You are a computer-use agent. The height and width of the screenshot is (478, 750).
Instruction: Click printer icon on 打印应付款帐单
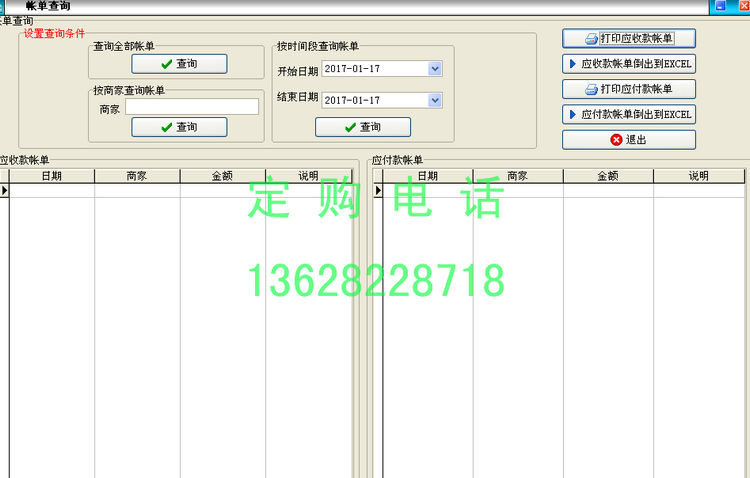[592, 89]
